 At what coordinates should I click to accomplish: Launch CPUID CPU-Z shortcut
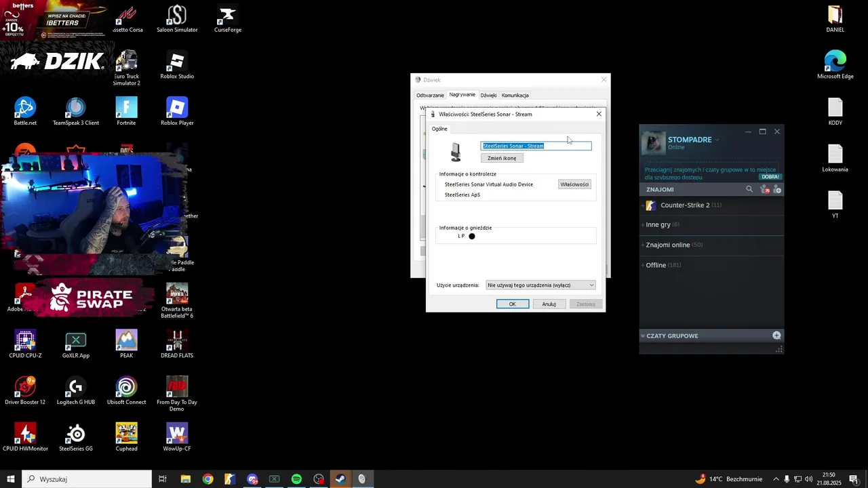pos(25,344)
